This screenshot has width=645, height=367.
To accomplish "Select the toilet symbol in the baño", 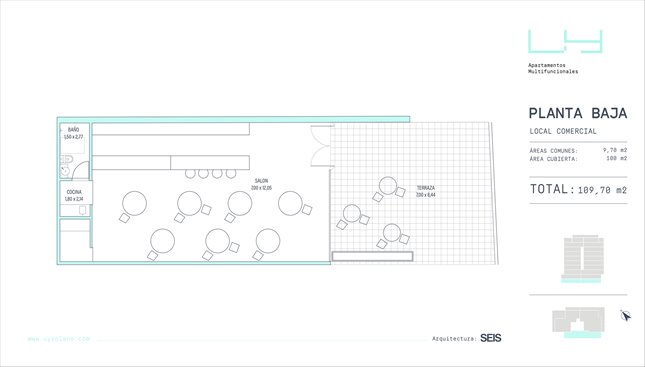I will click(66, 160).
